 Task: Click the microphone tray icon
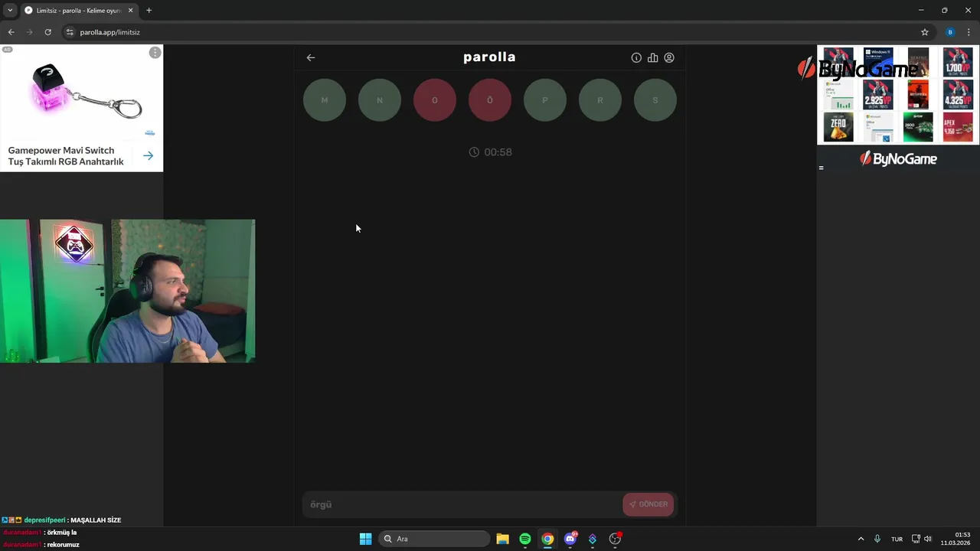pos(877,539)
